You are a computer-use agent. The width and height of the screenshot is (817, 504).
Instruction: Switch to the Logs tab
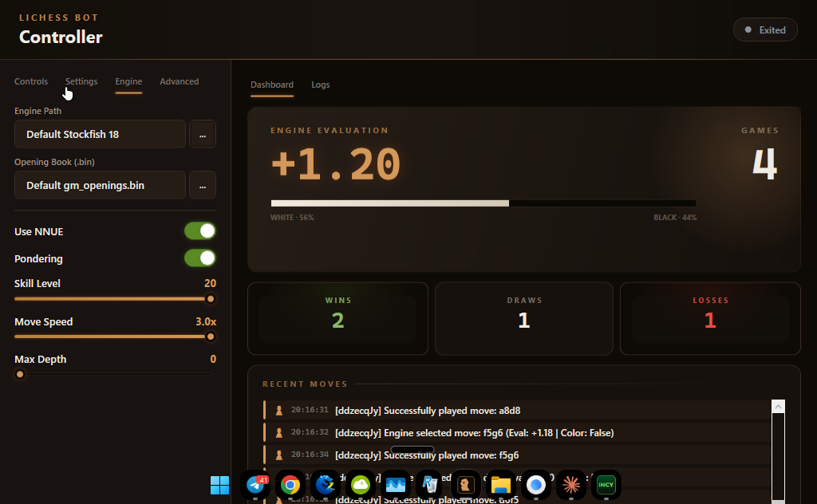coord(320,85)
